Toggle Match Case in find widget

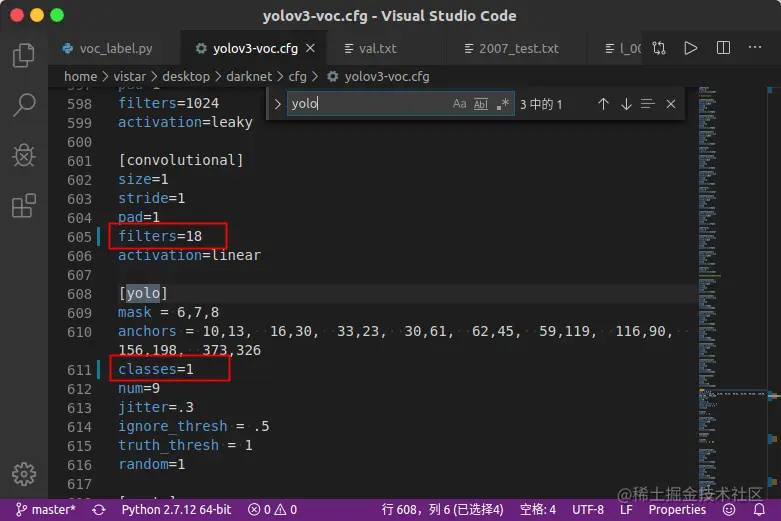459,104
